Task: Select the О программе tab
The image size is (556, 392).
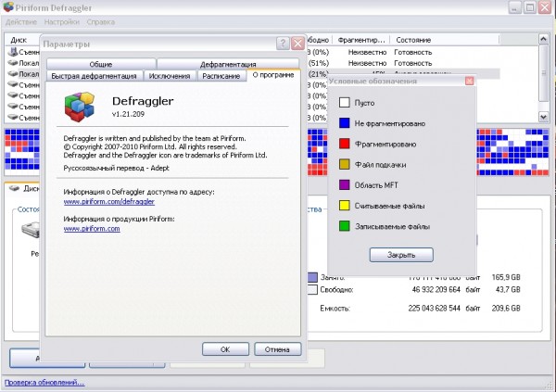Action: [x=273, y=75]
